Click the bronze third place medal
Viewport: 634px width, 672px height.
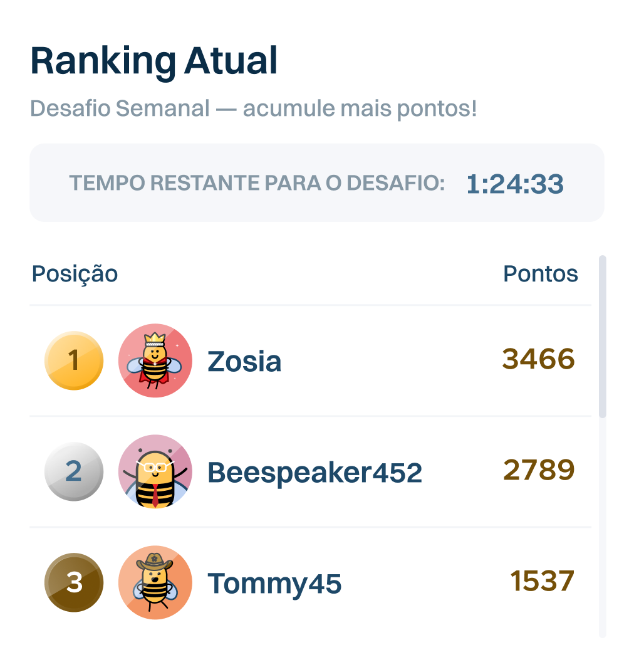(74, 582)
